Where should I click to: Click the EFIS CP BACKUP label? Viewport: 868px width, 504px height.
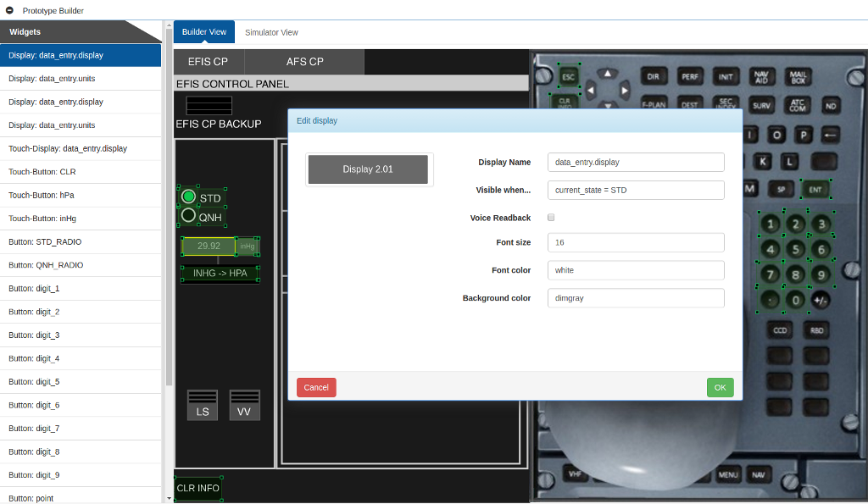tap(219, 124)
